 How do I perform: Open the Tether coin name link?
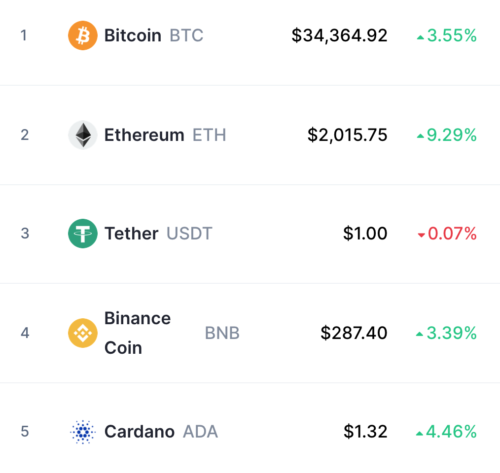pos(131,233)
